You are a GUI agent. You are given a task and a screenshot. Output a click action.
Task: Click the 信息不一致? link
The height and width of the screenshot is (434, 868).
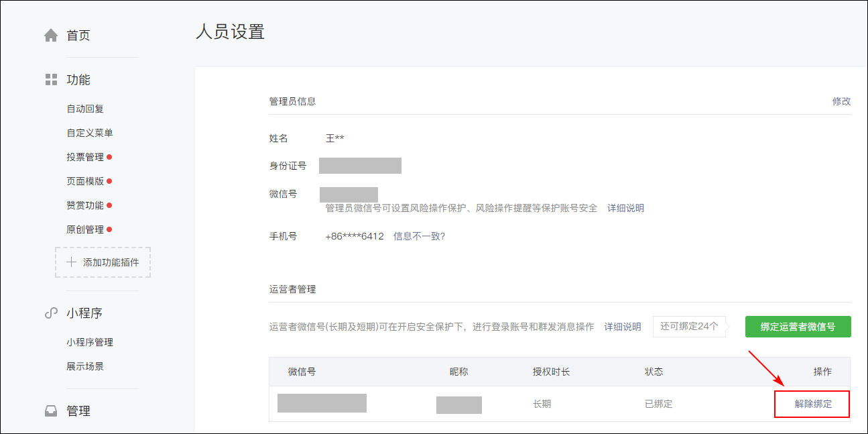[x=419, y=237]
